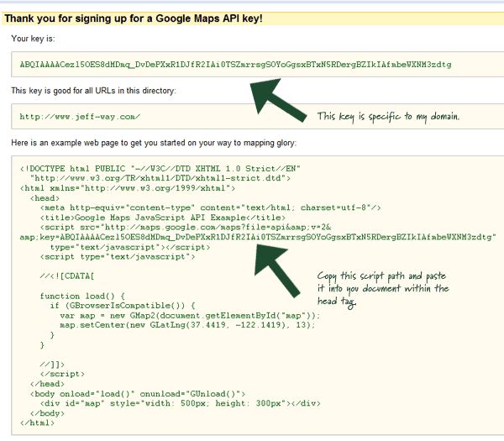Click the 'This key is specific' handwritten note

click(388, 117)
